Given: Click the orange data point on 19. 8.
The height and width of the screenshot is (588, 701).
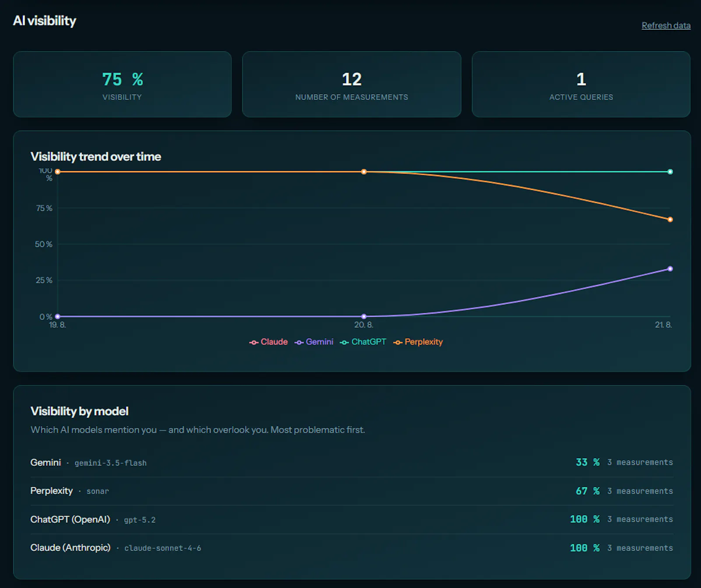Looking at the screenshot, I should 57,172.
